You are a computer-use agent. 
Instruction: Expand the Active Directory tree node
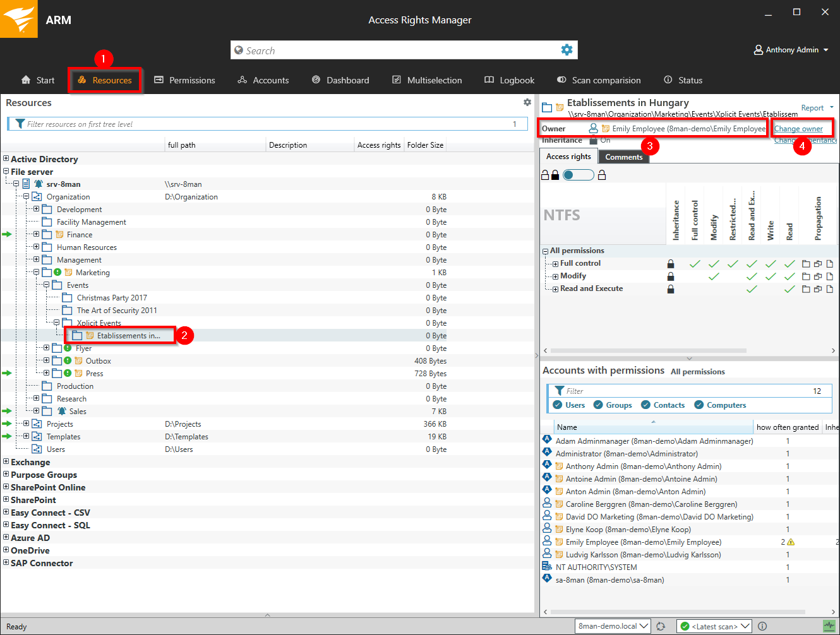(6, 159)
